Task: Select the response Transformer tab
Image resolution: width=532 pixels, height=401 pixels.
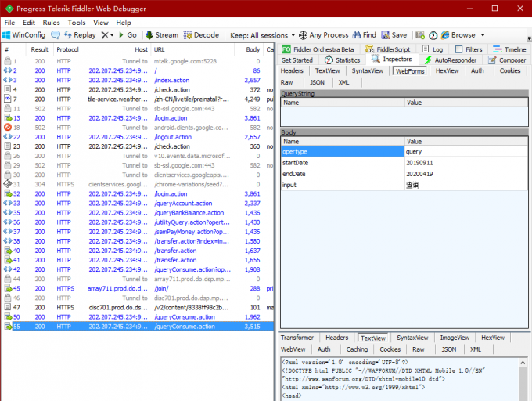Action: [x=297, y=338]
